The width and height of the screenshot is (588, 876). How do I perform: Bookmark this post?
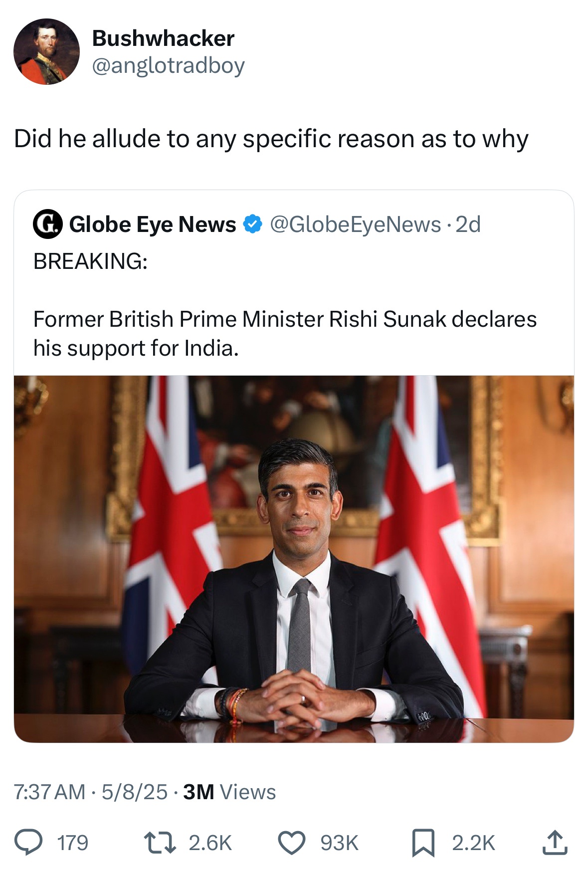pyautogui.click(x=423, y=843)
